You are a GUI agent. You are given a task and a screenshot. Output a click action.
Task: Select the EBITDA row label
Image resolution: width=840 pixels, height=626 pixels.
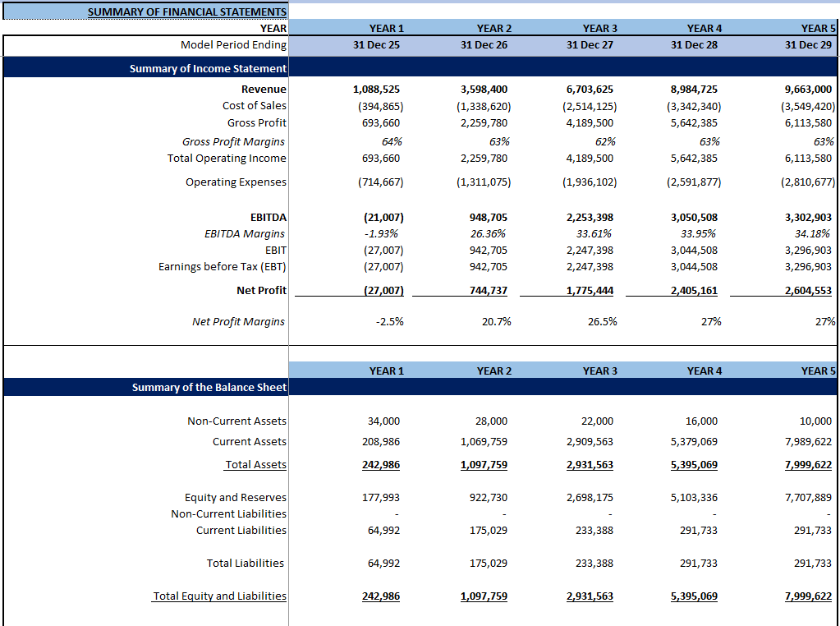pyautogui.click(x=267, y=217)
